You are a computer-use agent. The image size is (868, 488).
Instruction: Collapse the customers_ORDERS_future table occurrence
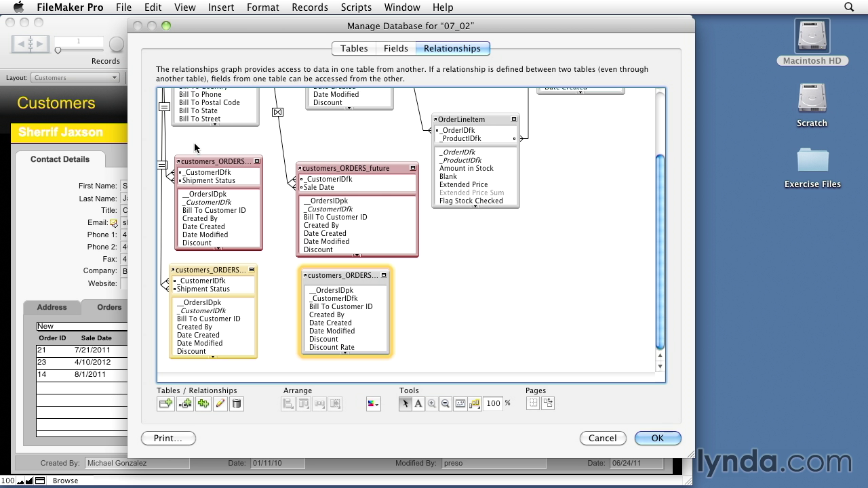coord(413,168)
